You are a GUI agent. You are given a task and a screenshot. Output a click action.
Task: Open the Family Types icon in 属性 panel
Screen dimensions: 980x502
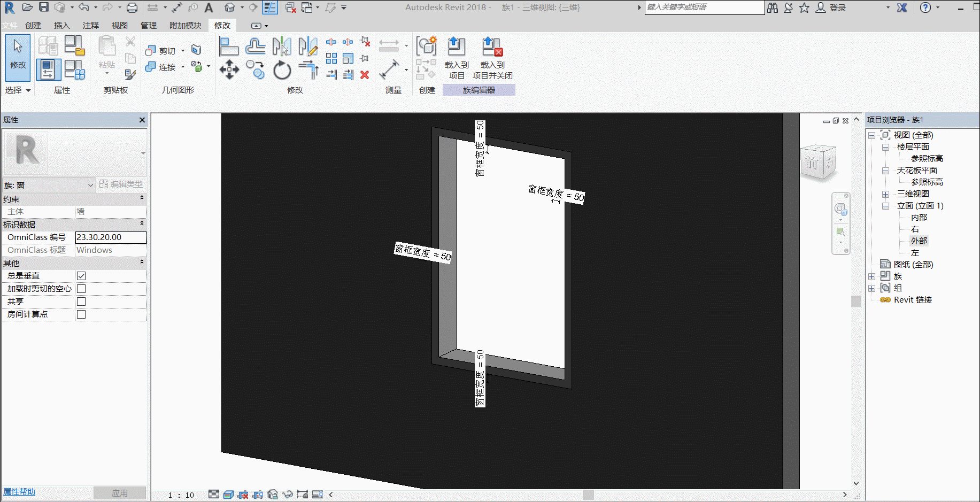pos(74,69)
